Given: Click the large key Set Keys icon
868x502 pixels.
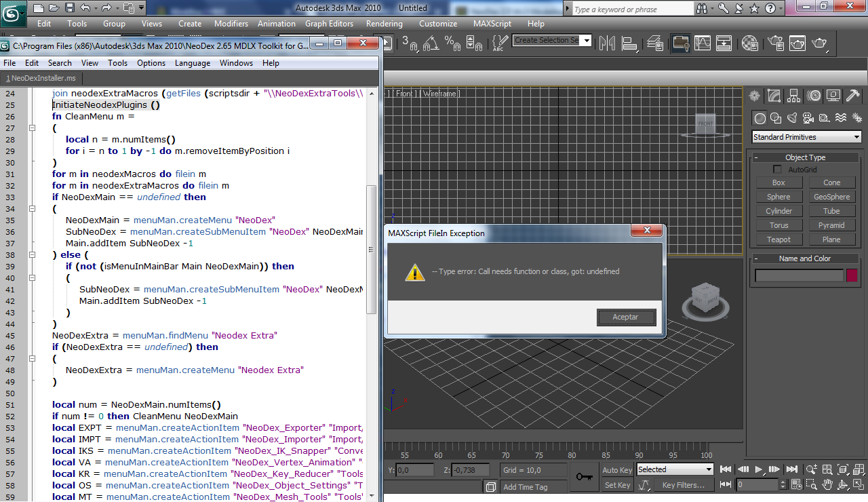Looking at the screenshot, I should (x=584, y=477).
